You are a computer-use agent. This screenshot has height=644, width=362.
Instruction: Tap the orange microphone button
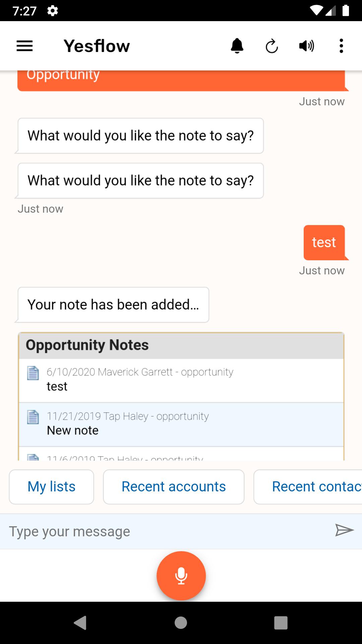click(181, 576)
